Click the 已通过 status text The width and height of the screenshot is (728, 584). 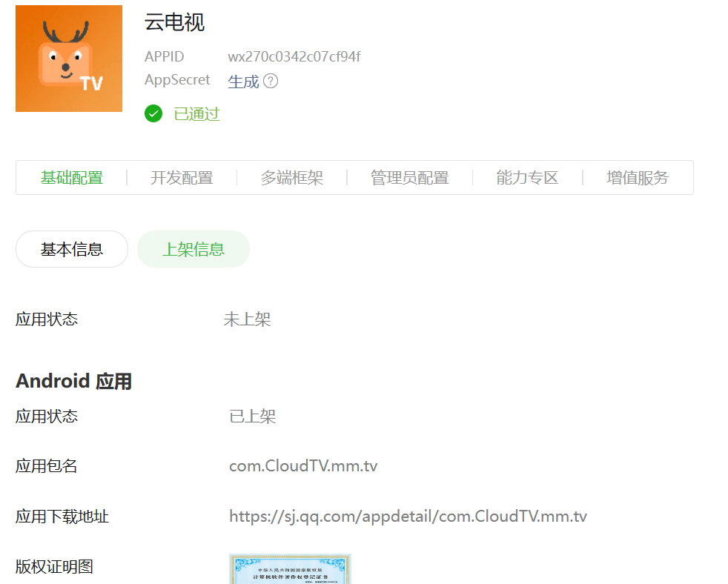coord(197,114)
